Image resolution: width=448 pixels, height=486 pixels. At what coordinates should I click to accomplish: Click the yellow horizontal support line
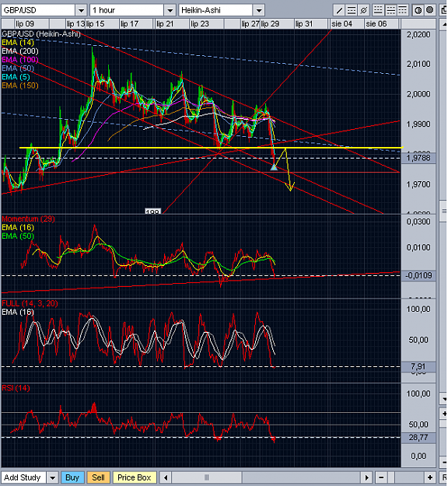[x=211, y=148]
